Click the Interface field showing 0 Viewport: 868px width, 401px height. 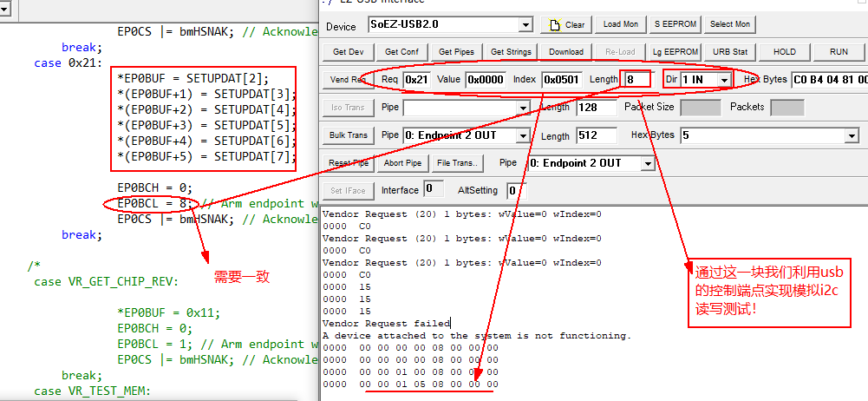point(434,189)
